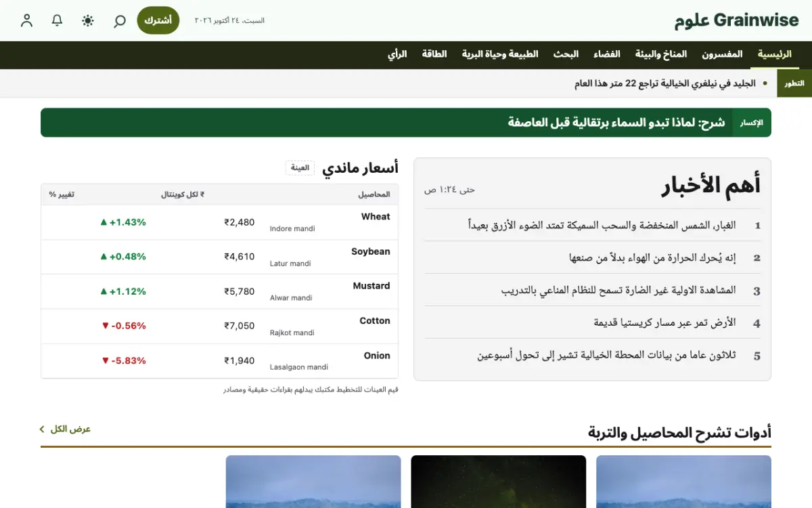Click the +0.48% change value
This screenshot has height=508, width=812.
point(123,257)
